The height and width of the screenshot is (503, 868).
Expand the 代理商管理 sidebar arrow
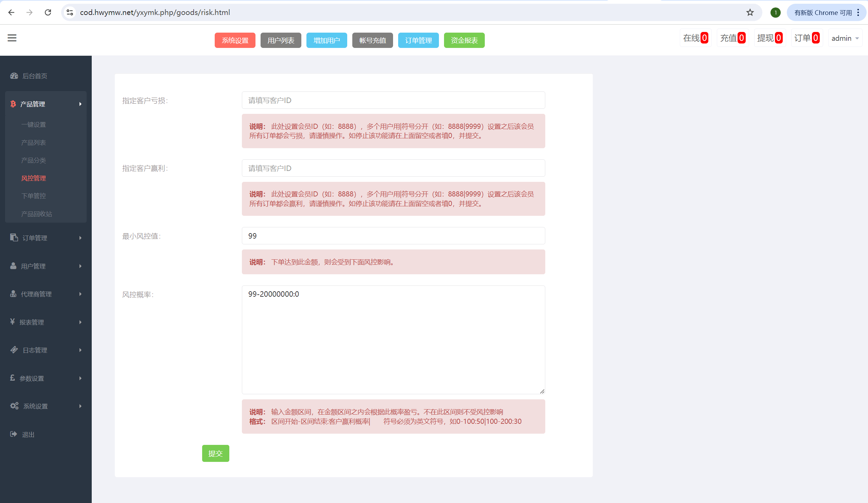pyautogui.click(x=80, y=294)
